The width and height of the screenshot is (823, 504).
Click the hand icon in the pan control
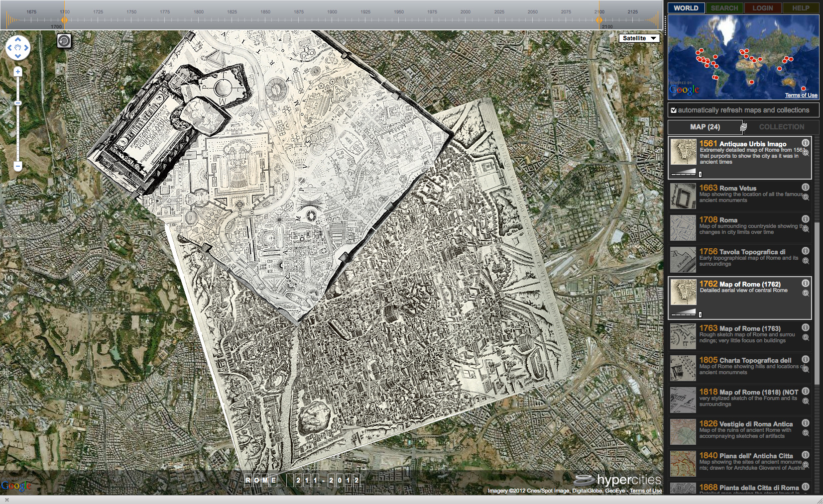pyautogui.click(x=18, y=48)
